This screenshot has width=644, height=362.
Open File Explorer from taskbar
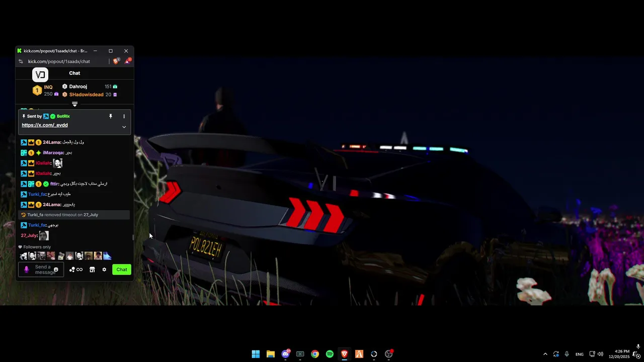coord(270,354)
